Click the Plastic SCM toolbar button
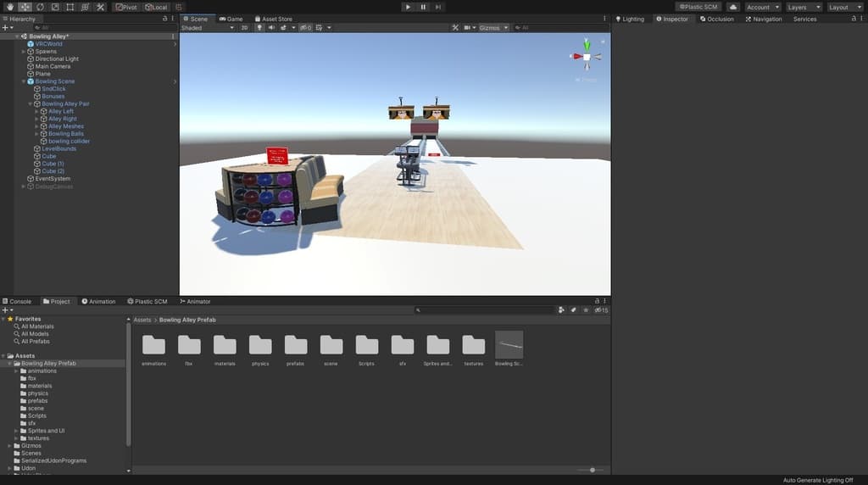This screenshot has height=485, width=868. tap(698, 7)
